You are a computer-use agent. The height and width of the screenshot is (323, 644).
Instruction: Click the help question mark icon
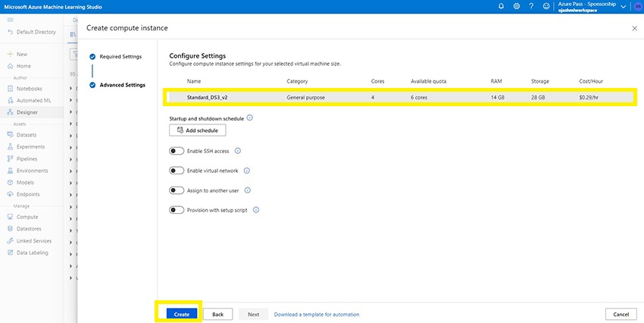(x=531, y=6)
